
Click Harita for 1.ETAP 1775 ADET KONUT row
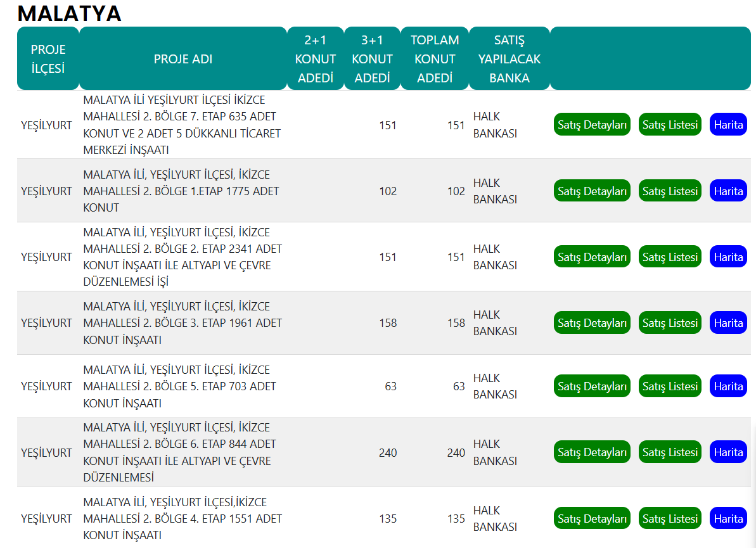(x=728, y=191)
